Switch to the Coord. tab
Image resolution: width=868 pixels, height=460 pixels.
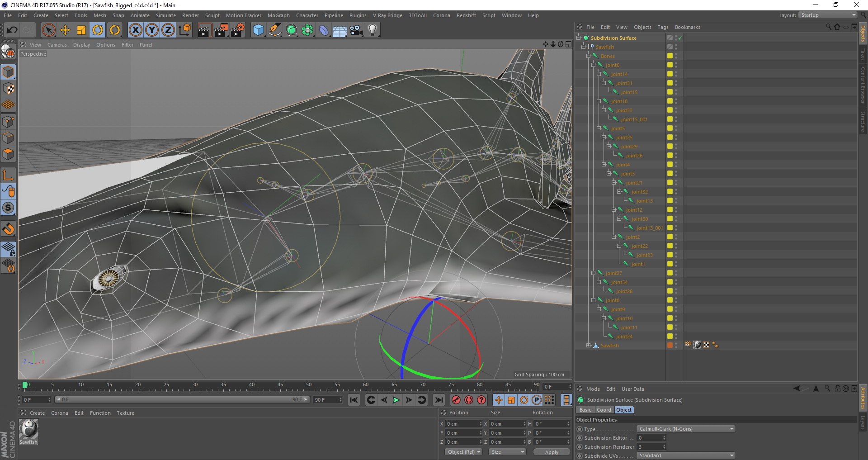(604, 410)
